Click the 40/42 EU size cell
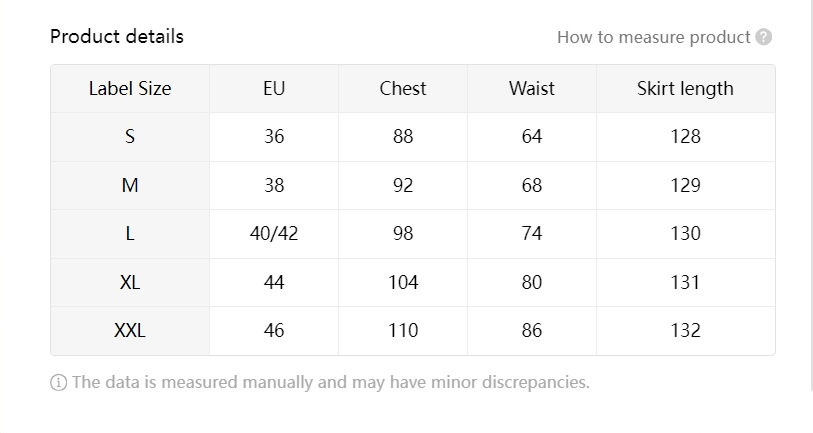Screen dimensions: 813x433 [x=274, y=234]
